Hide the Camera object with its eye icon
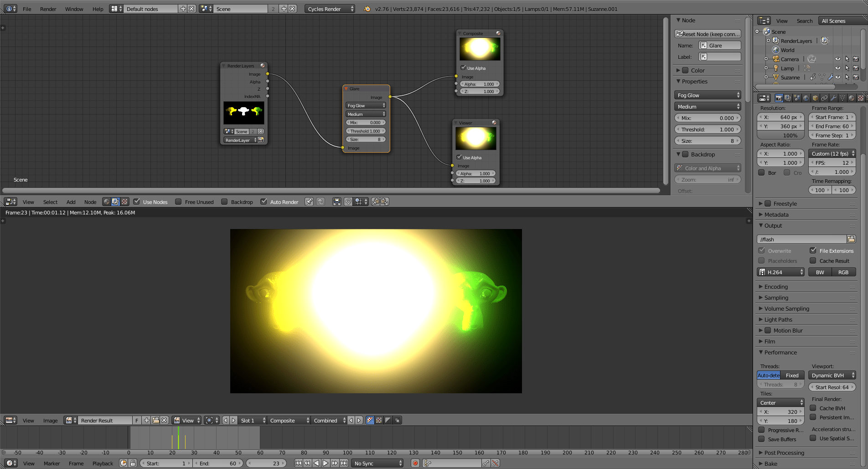868x469 pixels. coord(837,59)
